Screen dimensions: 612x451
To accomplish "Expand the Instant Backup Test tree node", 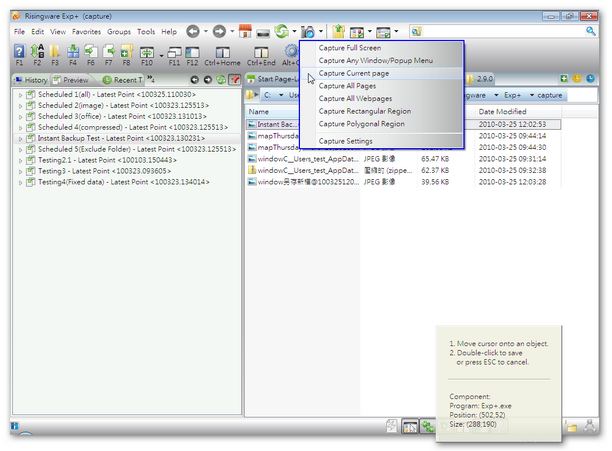I will (21, 138).
